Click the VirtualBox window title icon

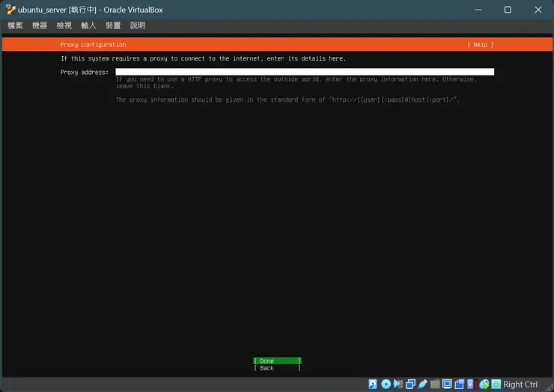click(10, 10)
